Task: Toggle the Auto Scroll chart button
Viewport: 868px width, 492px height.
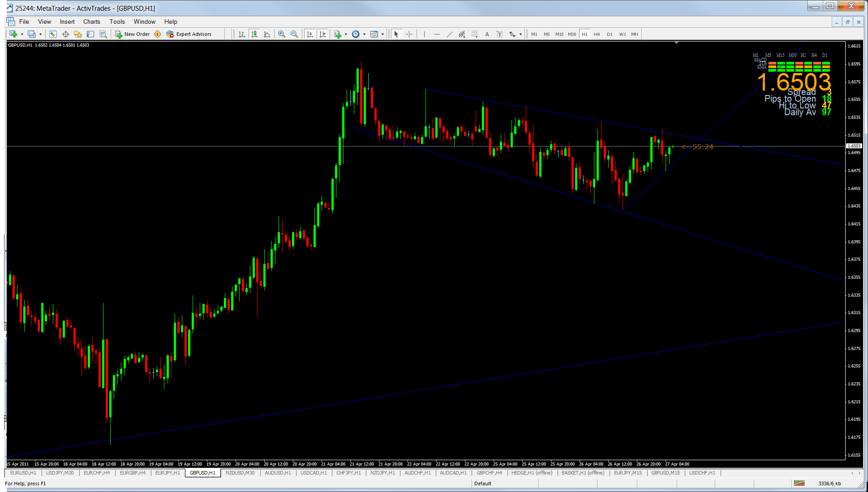Action: [309, 34]
